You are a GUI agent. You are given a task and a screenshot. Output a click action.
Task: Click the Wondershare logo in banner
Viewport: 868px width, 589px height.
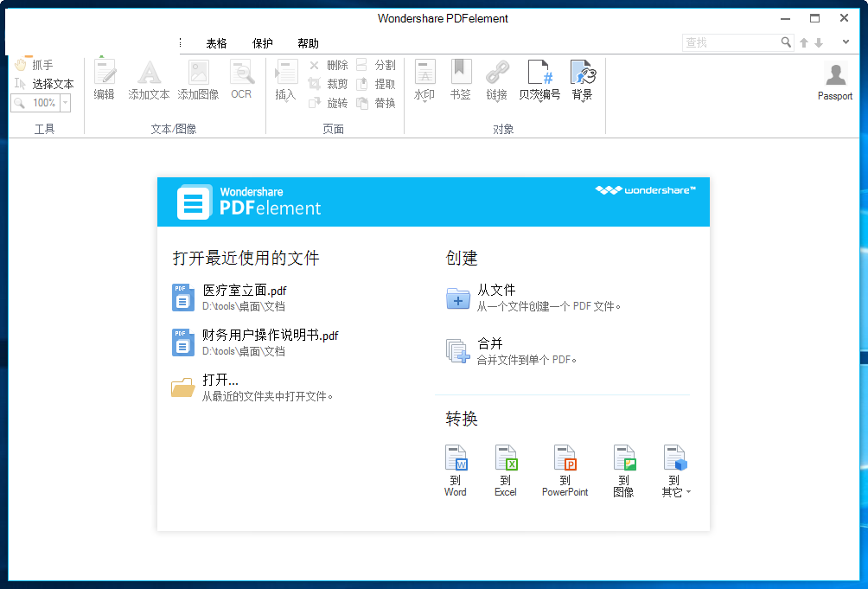pyautogui.click(x=645, y=190)
